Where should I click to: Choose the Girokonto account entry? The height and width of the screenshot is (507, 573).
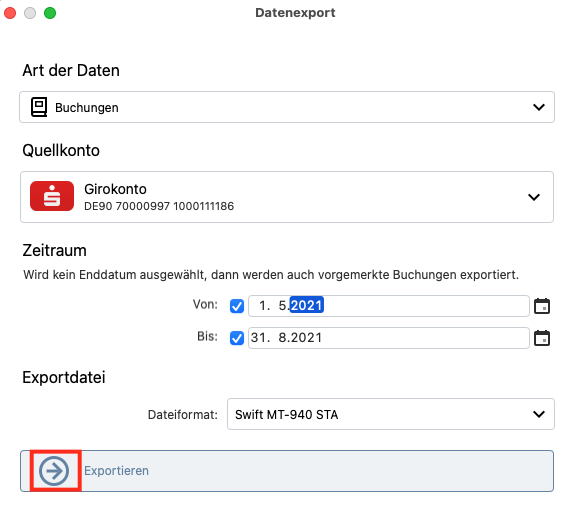click(287, 197)
